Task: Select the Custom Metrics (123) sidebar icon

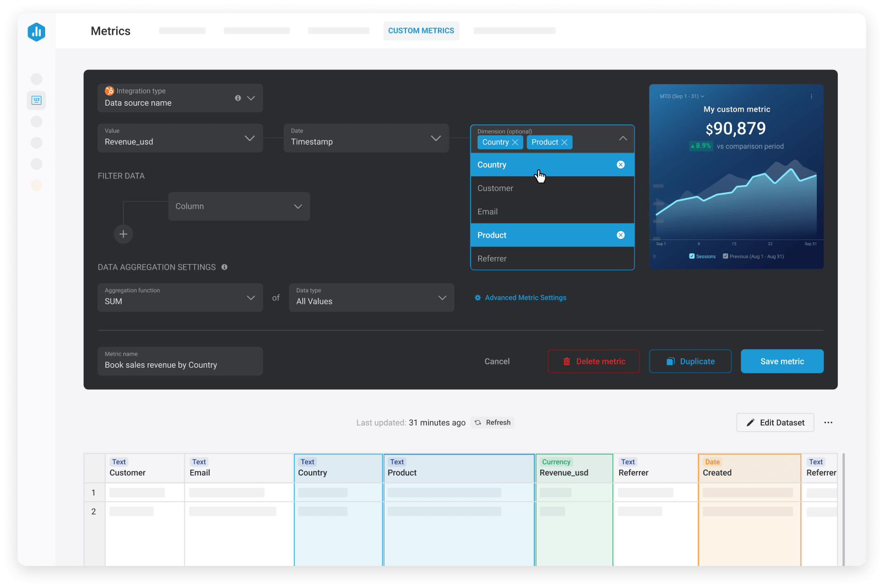Action: pos(36,100)
